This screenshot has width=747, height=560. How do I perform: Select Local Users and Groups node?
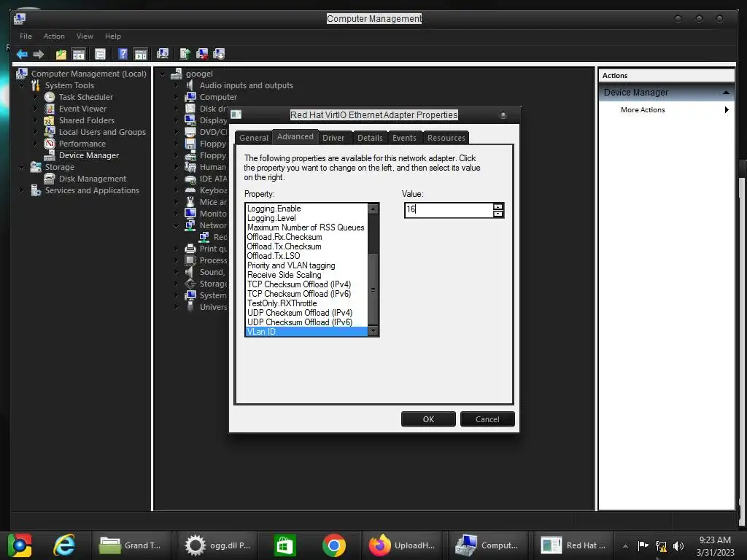[102, 132]
